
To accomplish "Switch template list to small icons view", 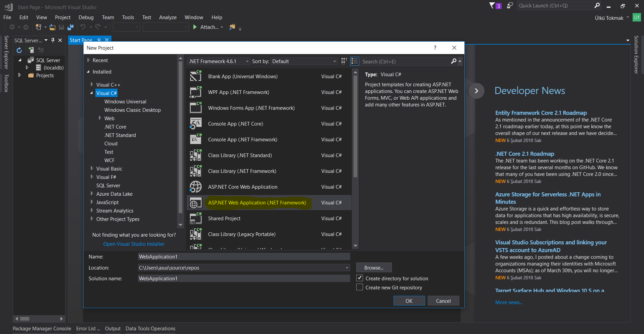I will pyautogui.click(x=344, y=61).
